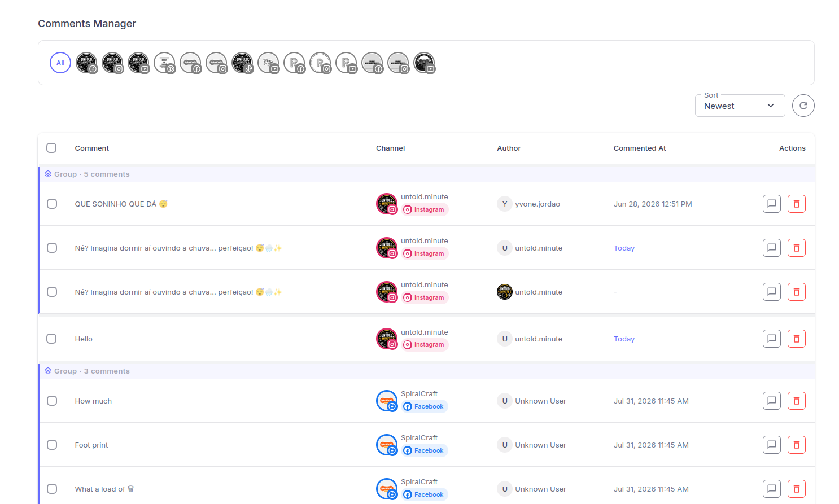Screen dimensions: 839x504
Task: Reply to 'Né? Imagina' comment dated Today
Action: (771, 248)
